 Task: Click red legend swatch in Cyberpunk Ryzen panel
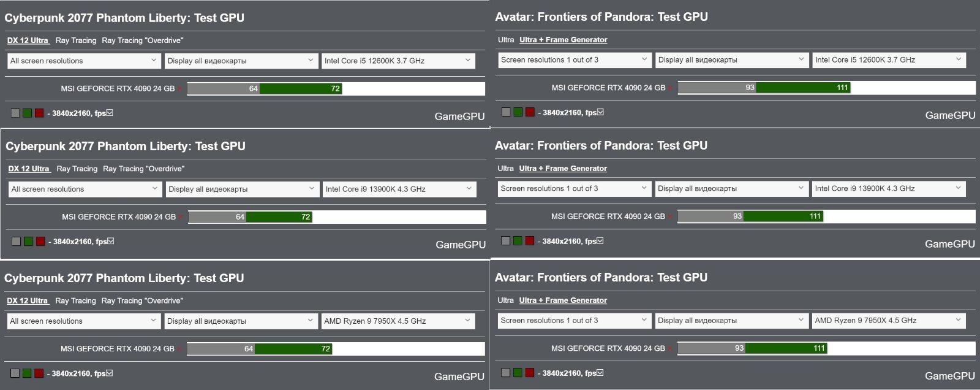pos(39,373)
